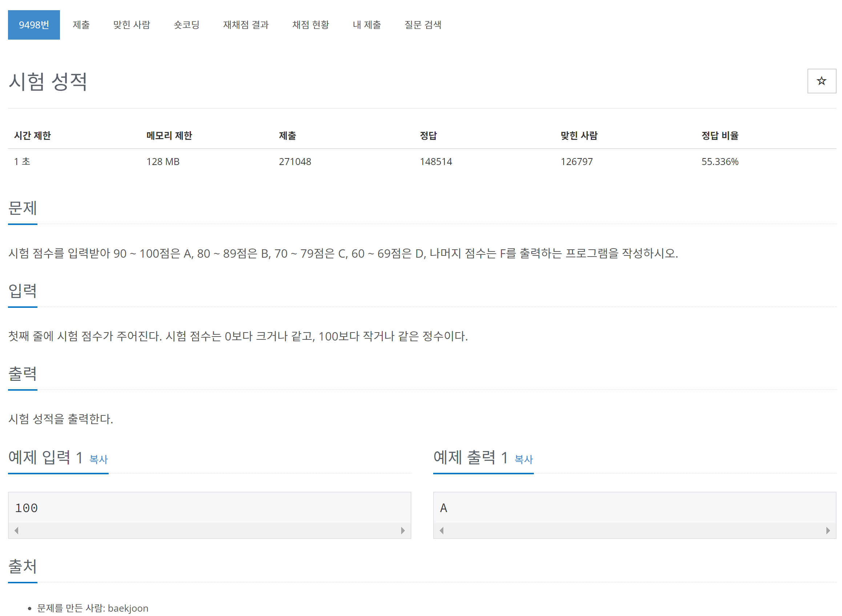The width and height of the screenshot is (842, 616).
Task: Switch to the 숏코딩 tab
Action: coord(186,25)
